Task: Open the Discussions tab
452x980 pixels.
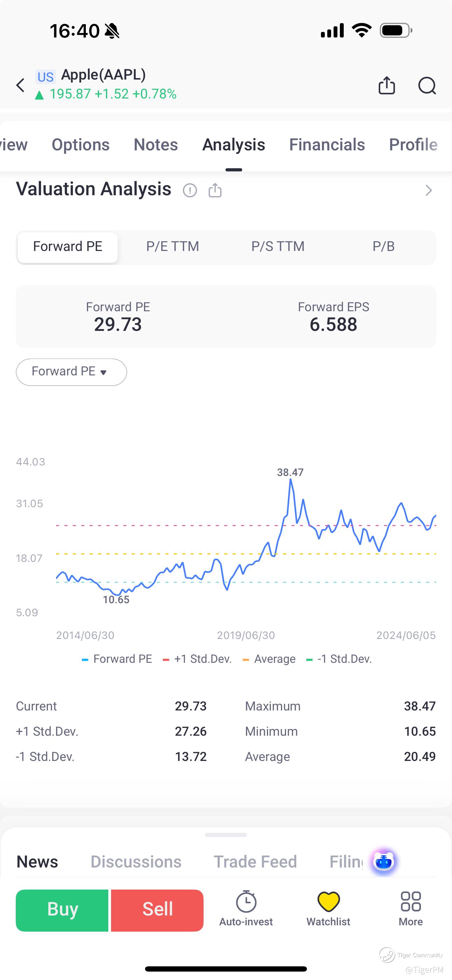Action: (x=136, y=862)
